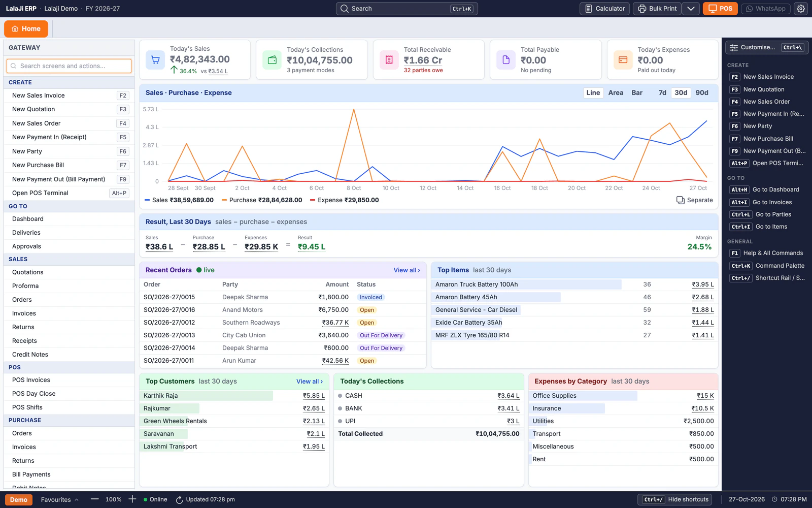This screenshot has height=508, width=812.
Task: Open the Calculator tool
Action: pyautogui.click(x=604, y=9)
